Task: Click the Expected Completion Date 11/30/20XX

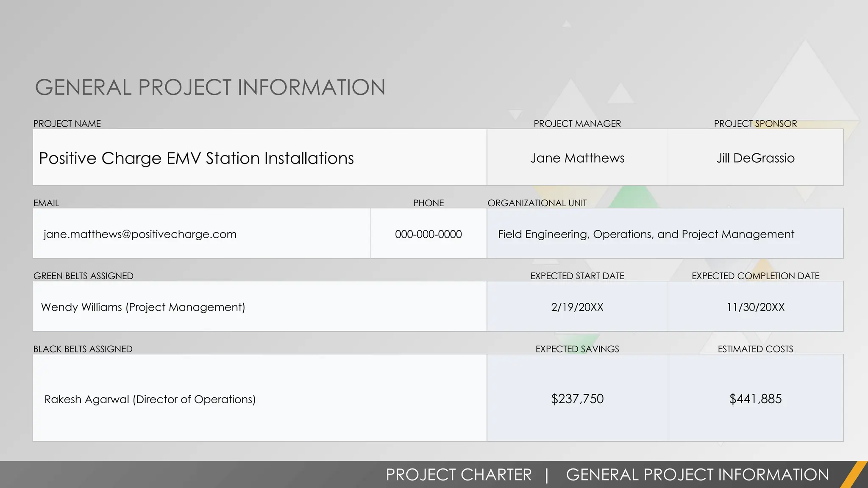Action: point(755,307)
